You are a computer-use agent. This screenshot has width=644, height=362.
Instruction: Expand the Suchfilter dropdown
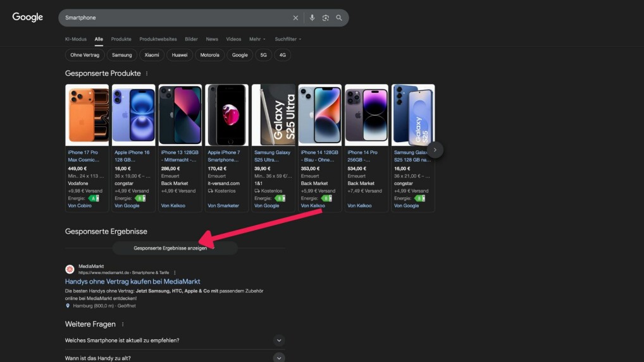click(288, 39)
